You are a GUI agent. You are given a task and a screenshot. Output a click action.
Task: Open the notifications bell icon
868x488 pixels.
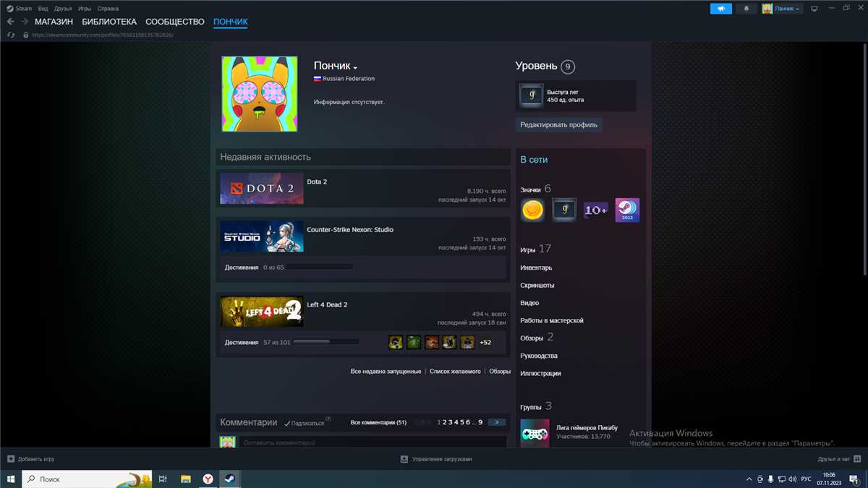746,9
